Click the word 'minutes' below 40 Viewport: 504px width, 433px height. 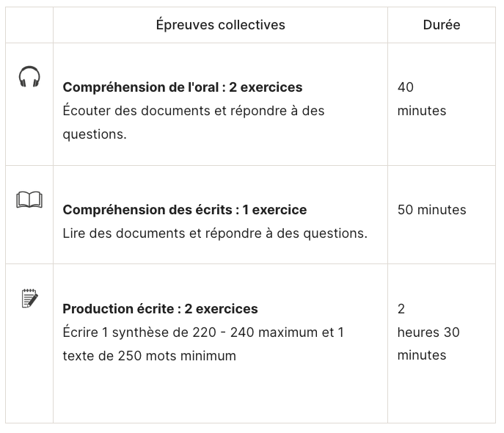coord(422,111)
